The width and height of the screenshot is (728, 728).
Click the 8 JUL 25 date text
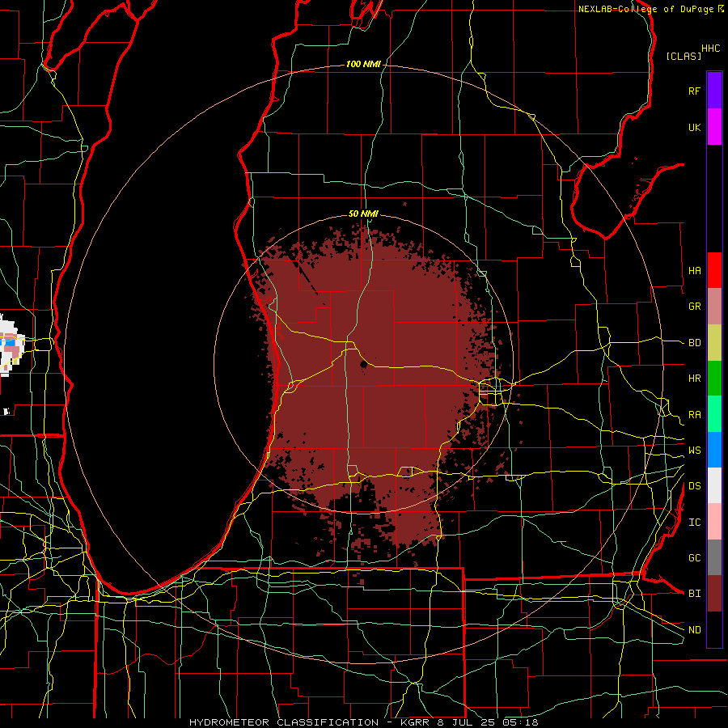click(x=466, y=722)
